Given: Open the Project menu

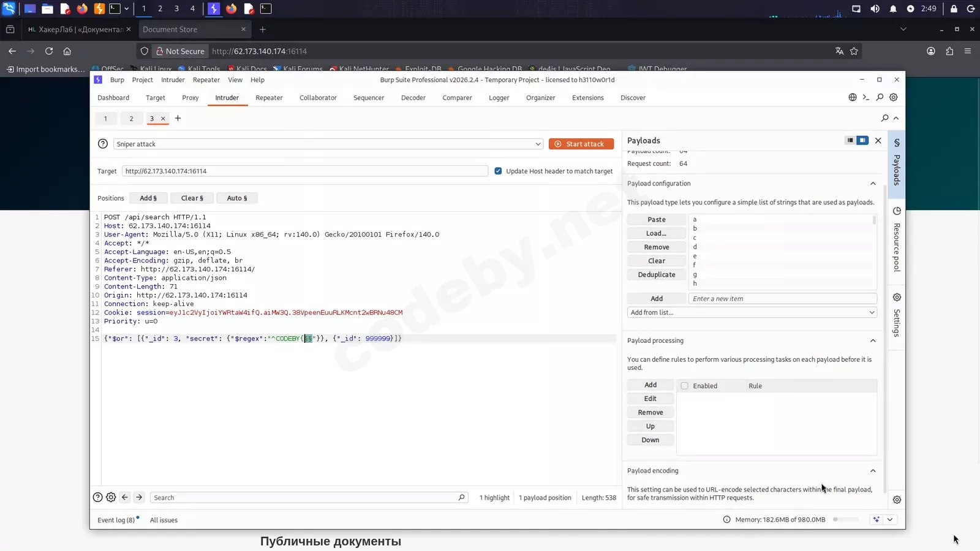Looking at the screenshot, I should click(142, 80).
